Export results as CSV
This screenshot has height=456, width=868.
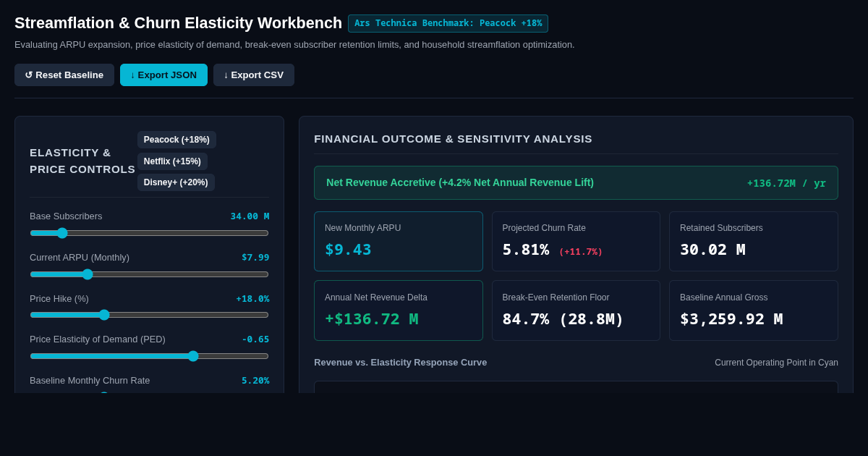[x=254, y=75]
